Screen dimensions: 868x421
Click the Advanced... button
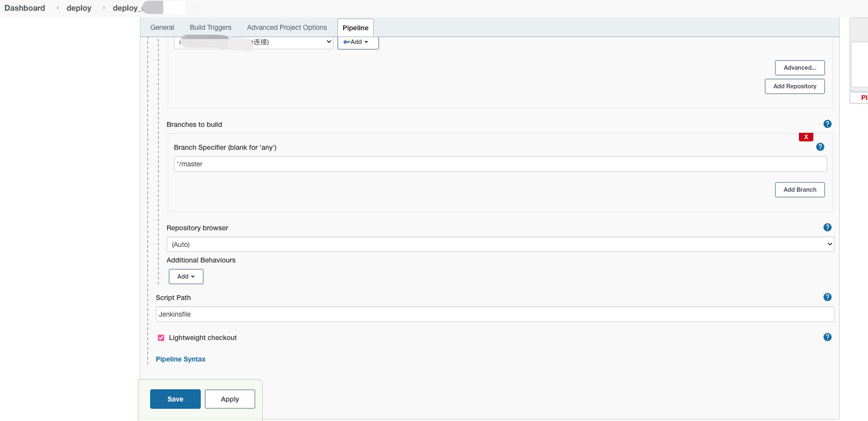click(x=800, y=68)
